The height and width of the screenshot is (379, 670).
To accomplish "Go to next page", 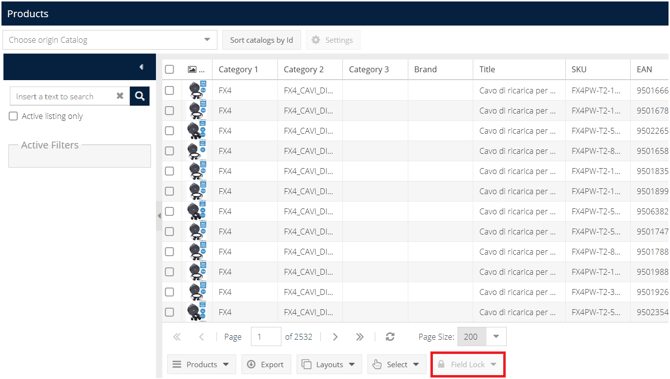I will (335, 337).
